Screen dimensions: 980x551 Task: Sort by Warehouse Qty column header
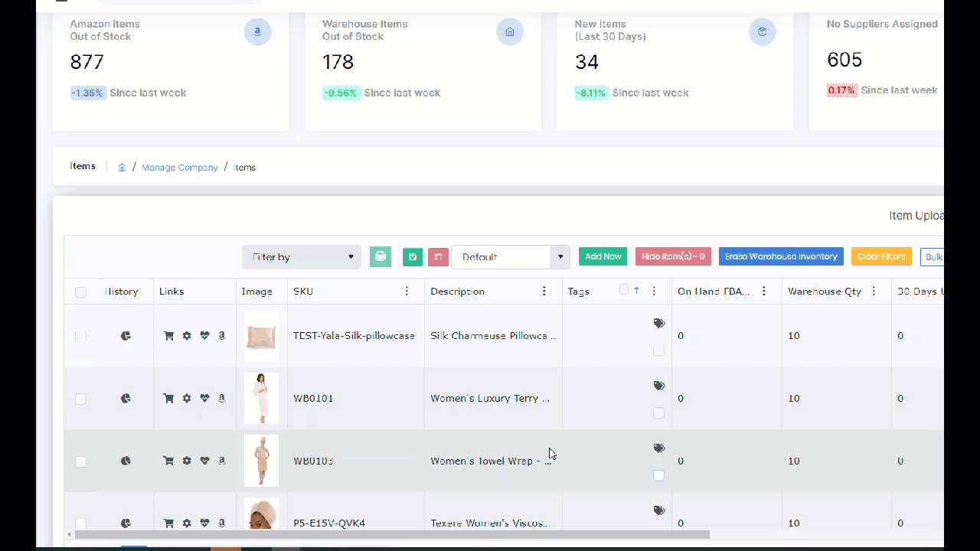(x=825, y=292)
